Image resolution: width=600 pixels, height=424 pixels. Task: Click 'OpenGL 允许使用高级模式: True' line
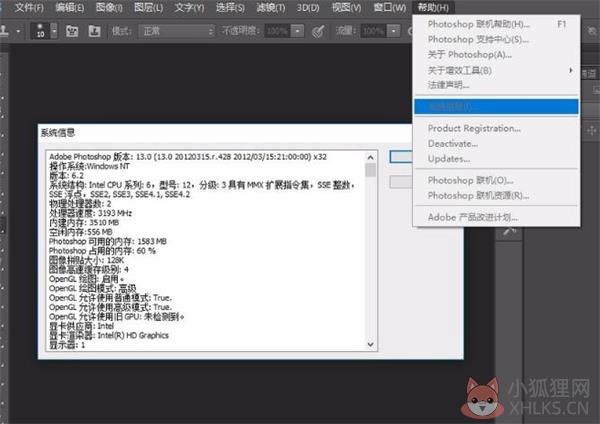pos(111,307)
